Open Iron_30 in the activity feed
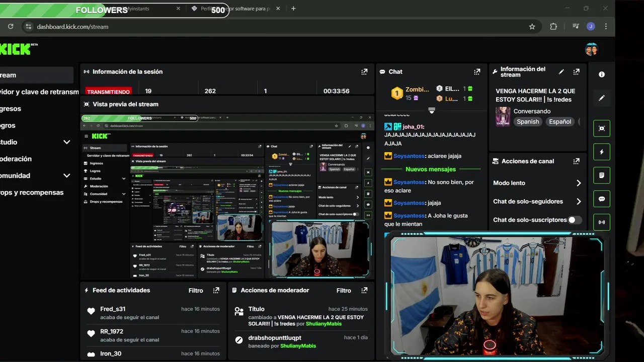 (111, 353)
